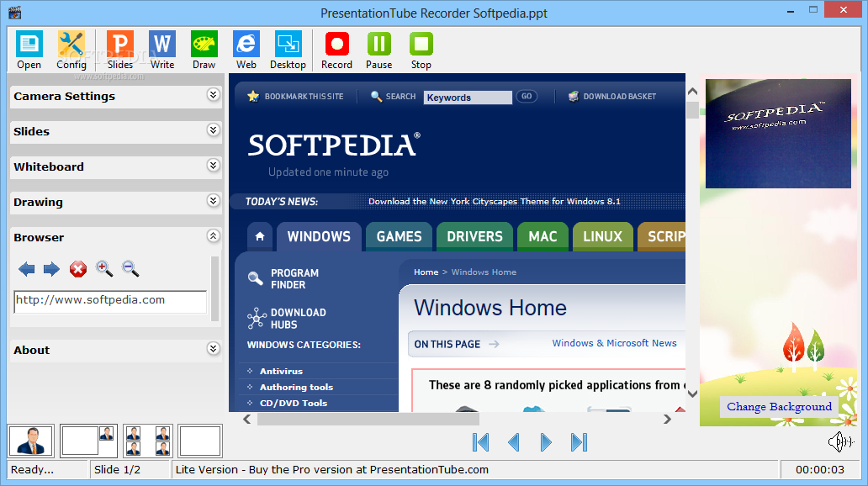Zoom in on the browser page
The height and width of the screenshot is (486, 868).
104,268
